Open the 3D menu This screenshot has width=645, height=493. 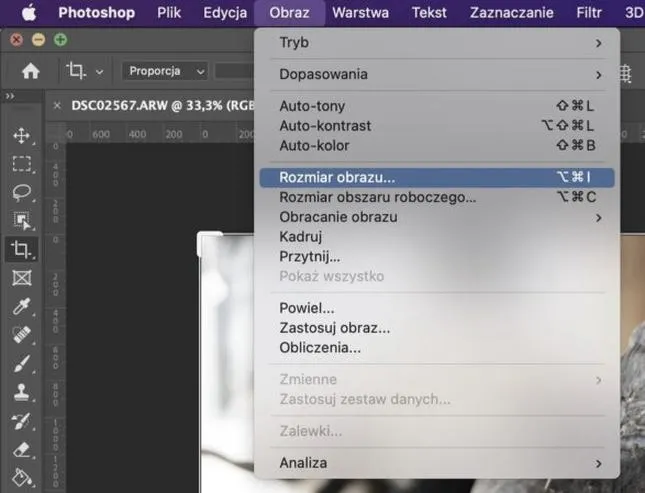coord(634,13)
